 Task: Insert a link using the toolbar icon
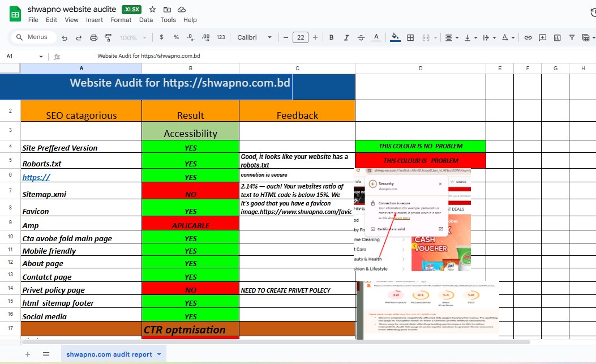tap(528, 37)
